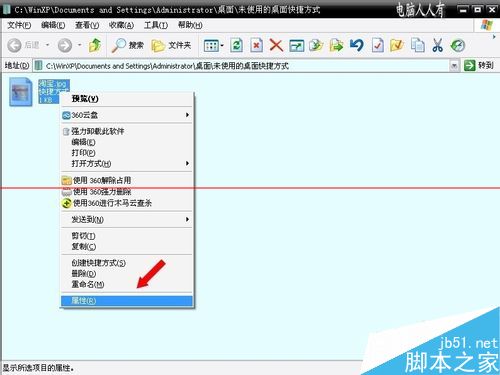Choose 重命名 from the context menu

[x=126, y=284]
